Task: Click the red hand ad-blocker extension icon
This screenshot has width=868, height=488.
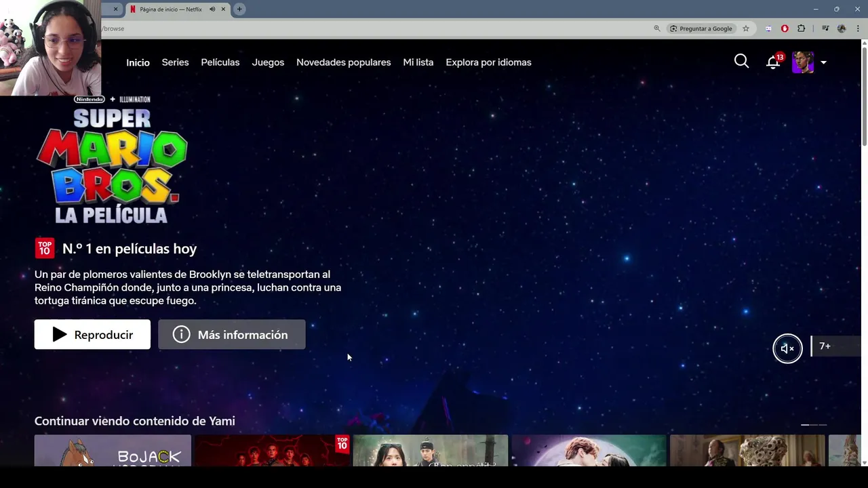Action: tap(785, 28)
